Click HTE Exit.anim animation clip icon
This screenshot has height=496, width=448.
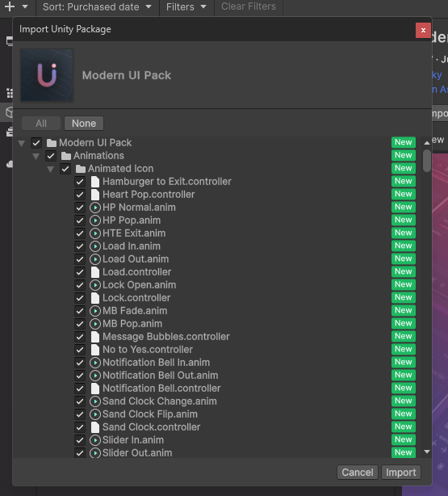tap(95, 233)
